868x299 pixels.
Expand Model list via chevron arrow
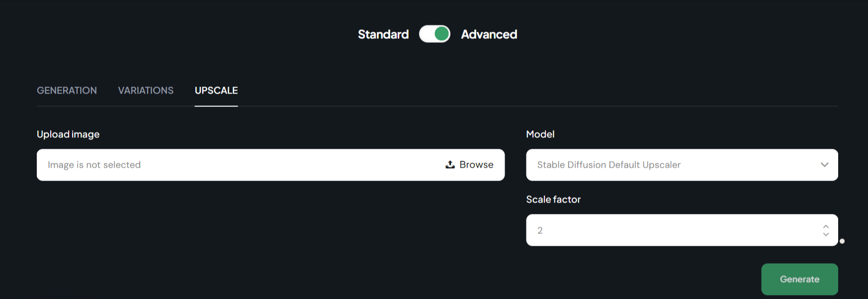pyautogui.click(x=825, y=165)
